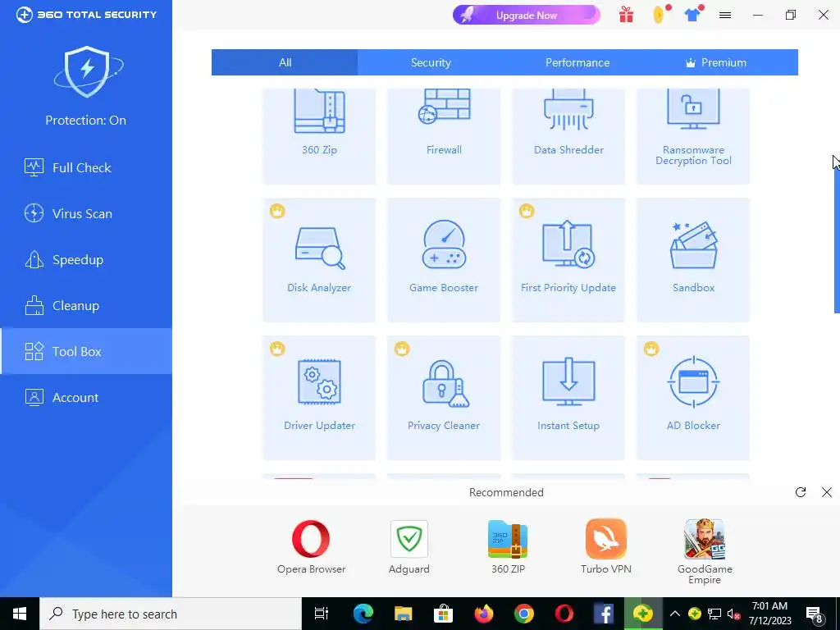Open the gift box icon
This screenshot has width=840, height=630.
626,15
